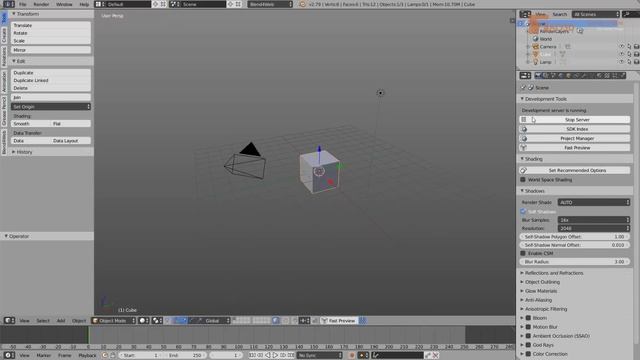Open the Render Shadows AUTO dropdown
The image size is (640, 360).
click(594, 202)
